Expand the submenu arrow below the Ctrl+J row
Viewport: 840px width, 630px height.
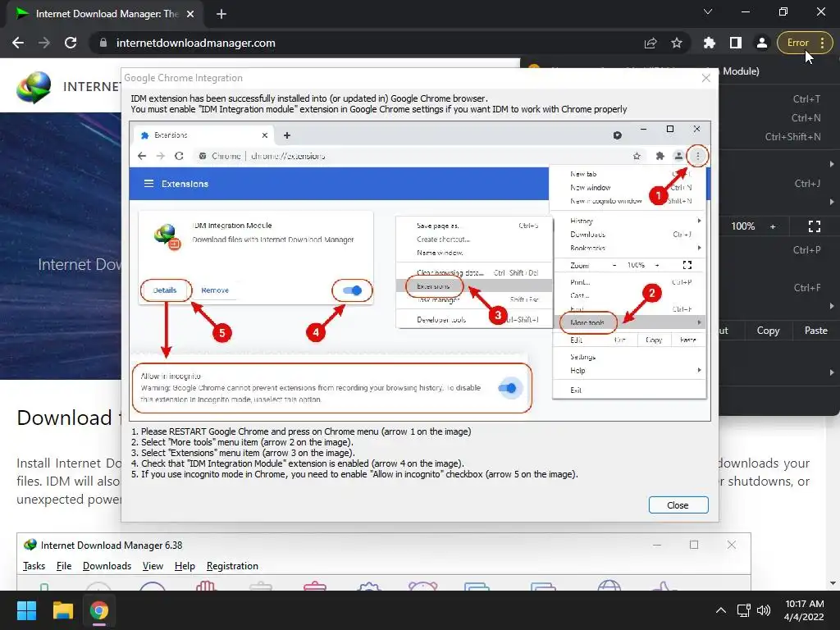pos(832,202)
